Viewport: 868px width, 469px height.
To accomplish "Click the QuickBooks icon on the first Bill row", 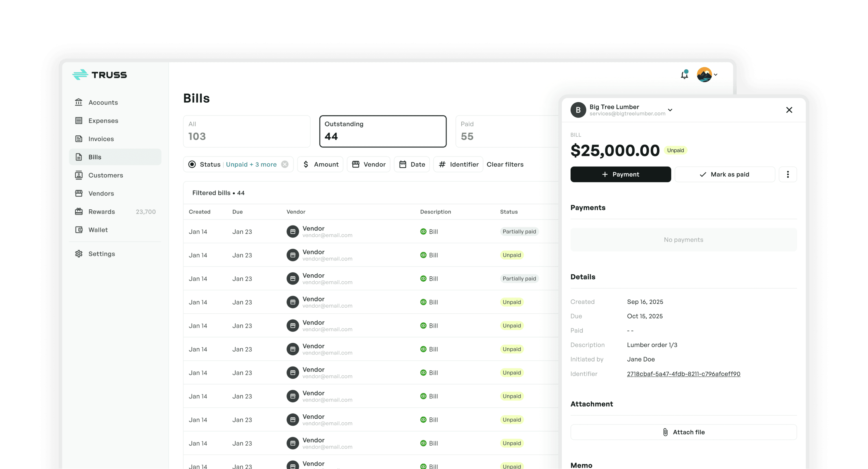I will (423, 231).
